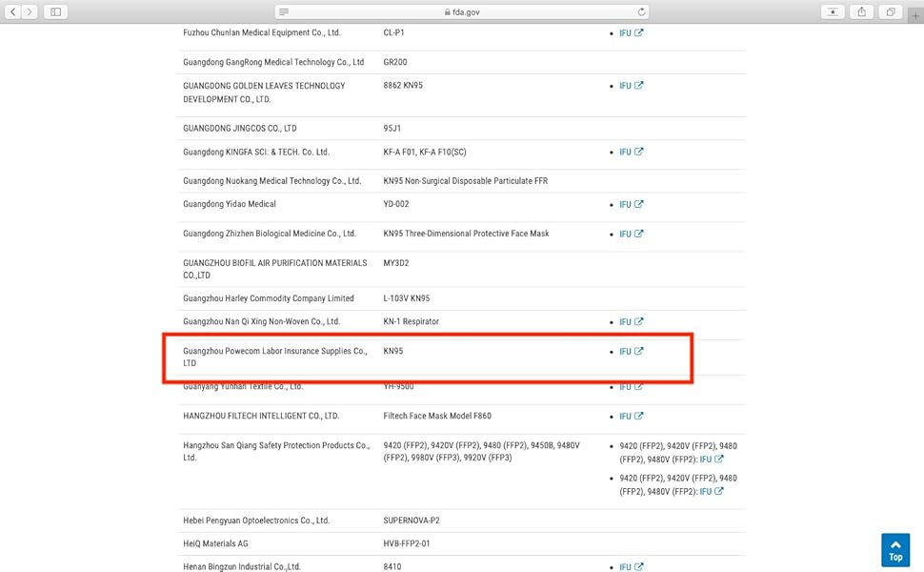Click external-link icon beside Yidao Medical IFU
This screenshot has height=572, width=924.
click(639, 204)
